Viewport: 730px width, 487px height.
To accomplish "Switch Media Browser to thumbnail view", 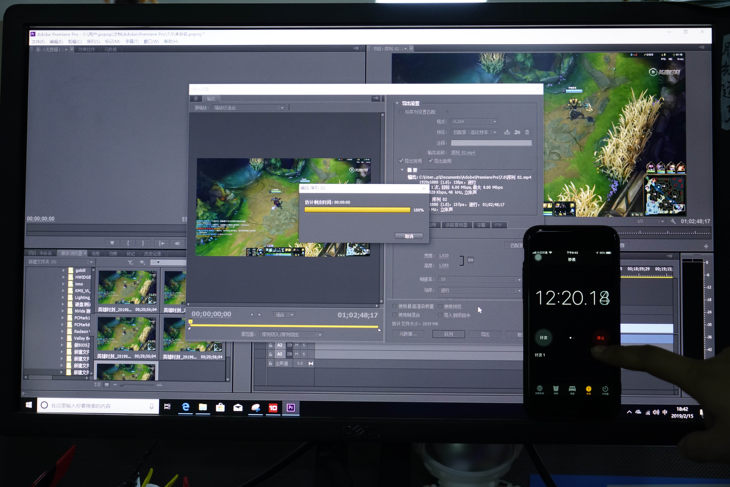I will click(x=107, y=385).
